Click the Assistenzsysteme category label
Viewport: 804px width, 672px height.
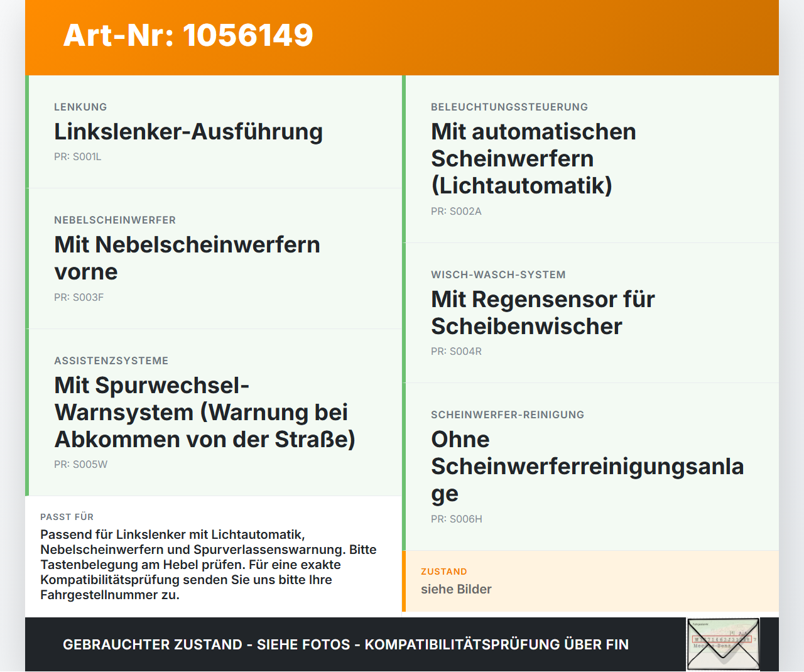(x=111, y=360)
